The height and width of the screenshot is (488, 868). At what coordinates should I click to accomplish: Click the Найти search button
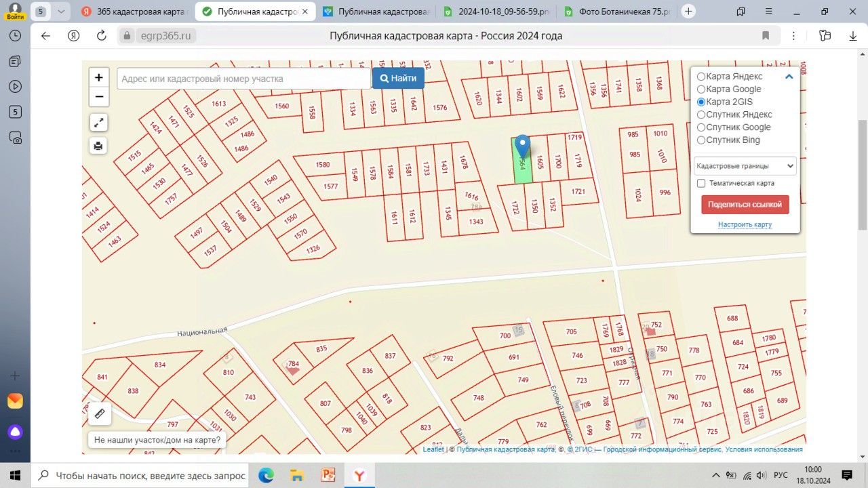[399, 79]
